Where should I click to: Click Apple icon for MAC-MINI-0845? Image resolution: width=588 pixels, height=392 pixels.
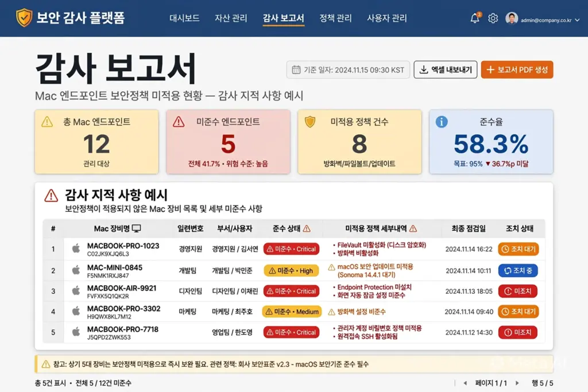(76, 270)
